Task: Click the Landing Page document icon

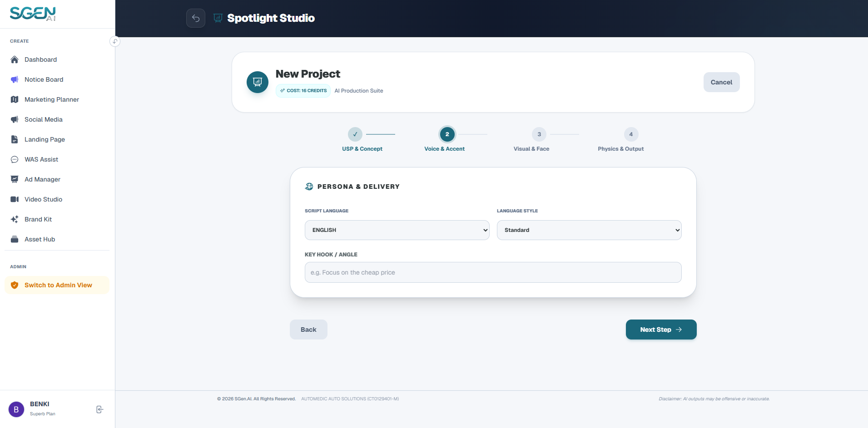Action: click(x=15, y=139)
